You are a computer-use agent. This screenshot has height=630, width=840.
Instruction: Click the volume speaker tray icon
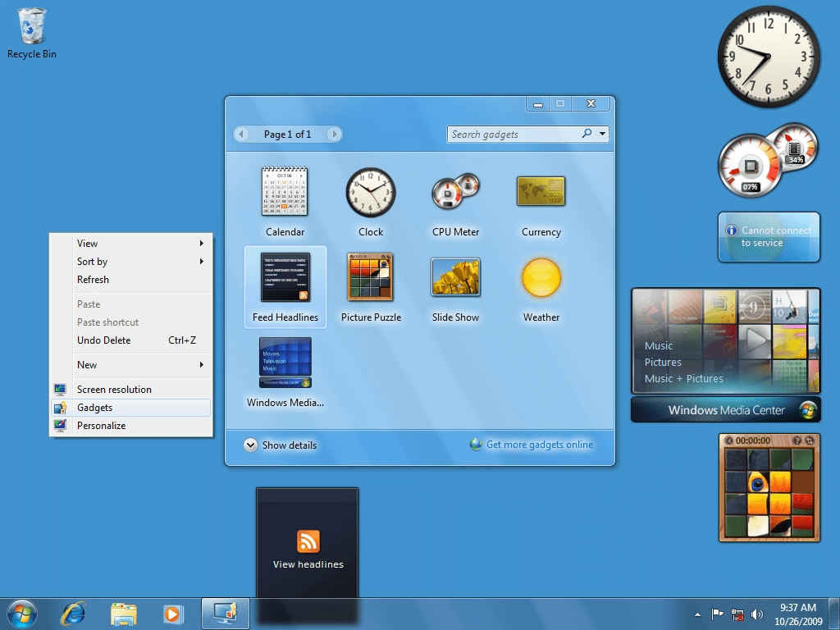coord(757,614)
